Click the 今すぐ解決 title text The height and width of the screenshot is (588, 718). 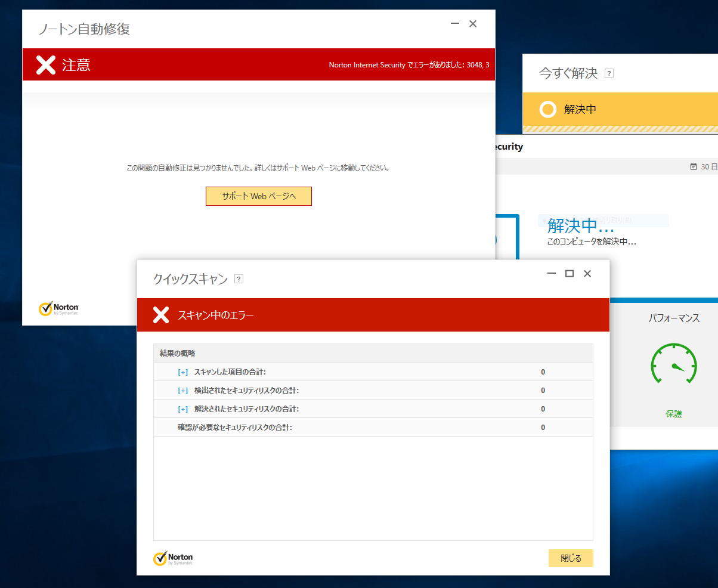click(x=568, y=73)
